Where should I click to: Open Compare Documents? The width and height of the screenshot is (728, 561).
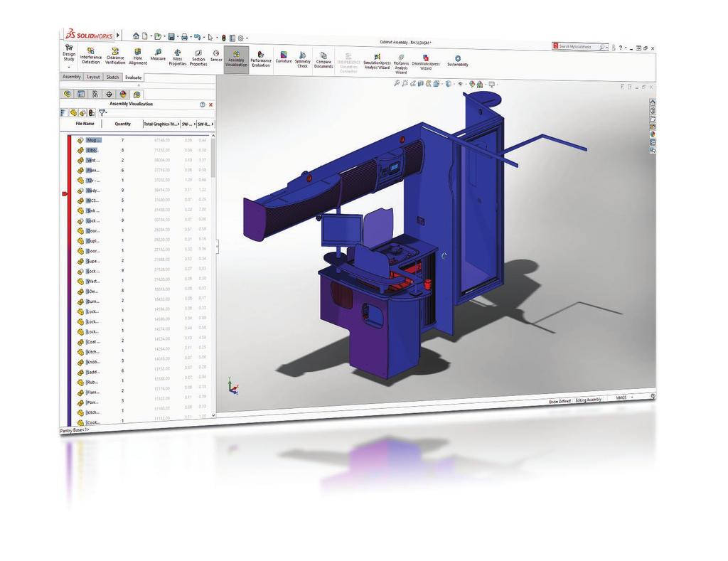pyautogui.click(x=323, y=61)
